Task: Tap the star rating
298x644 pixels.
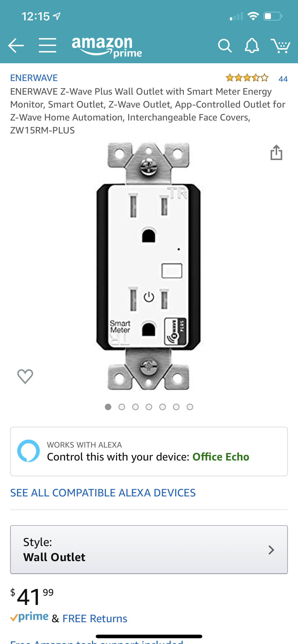Action: tap(247, 78)
